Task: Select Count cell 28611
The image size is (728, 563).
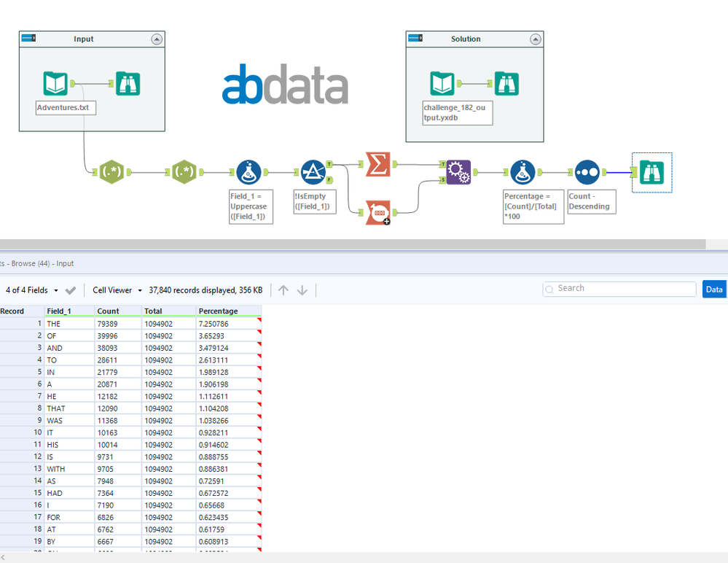Action: 118,360
